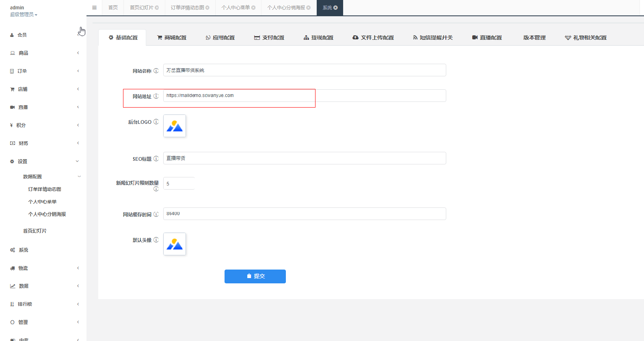The width and height of the screenshot is (644, 341).
Task: Expand the 积分 sidebar chevron
Action: (x=78, y=125)
